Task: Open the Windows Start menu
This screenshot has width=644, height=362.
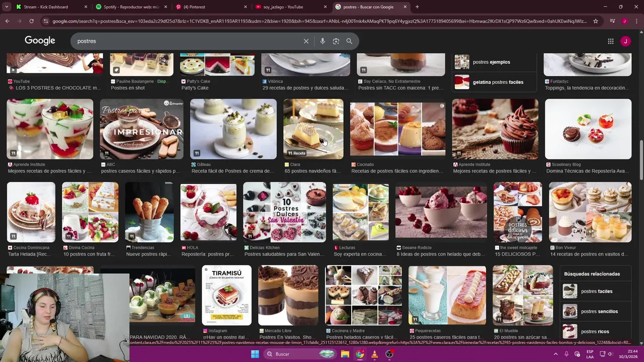Action: pos(255,354)
